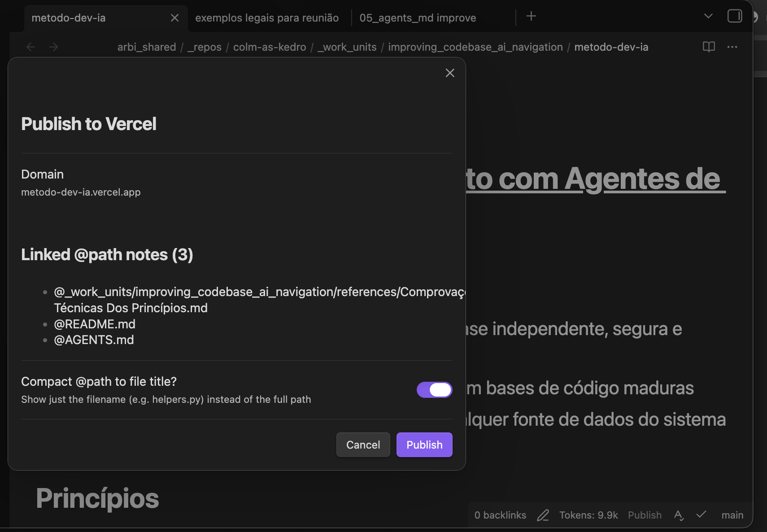Navigate forward with the right arrow
This screenshot has height=532, width=767.
[x=54, y=47]
